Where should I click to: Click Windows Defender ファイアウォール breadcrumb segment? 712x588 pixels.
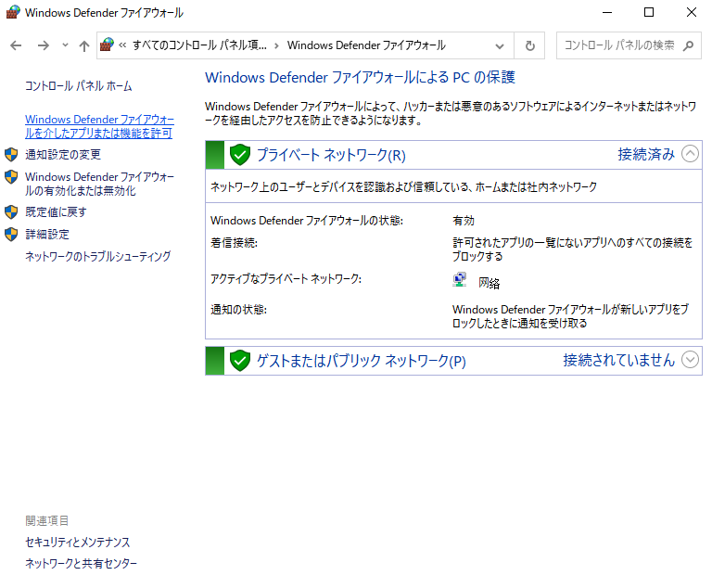tap(366, 45)
